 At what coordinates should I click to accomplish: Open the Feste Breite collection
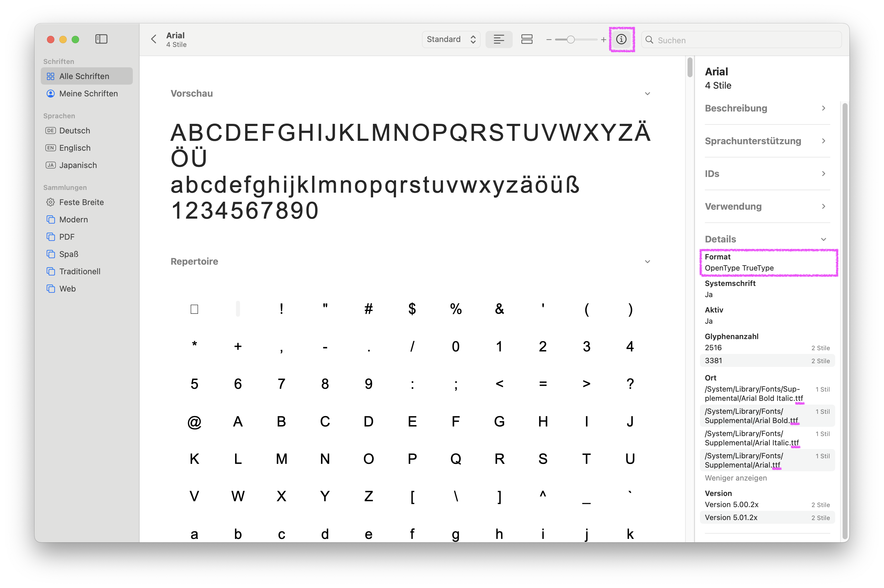coord(86,202)
